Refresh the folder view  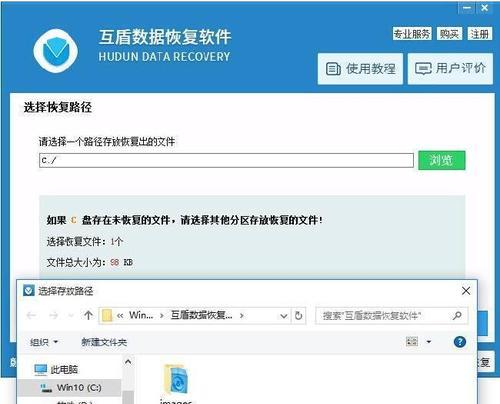click(299, 315)
